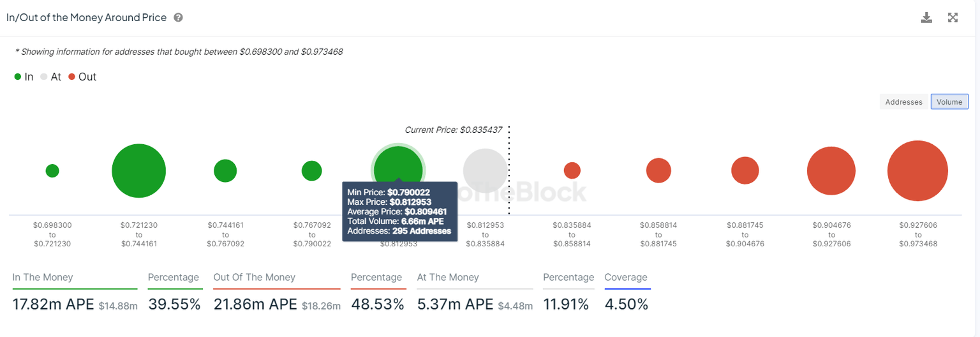Click the red bubble at $0.881745 range
Screen dimensions: 980x337
click(x=745, y=171)
